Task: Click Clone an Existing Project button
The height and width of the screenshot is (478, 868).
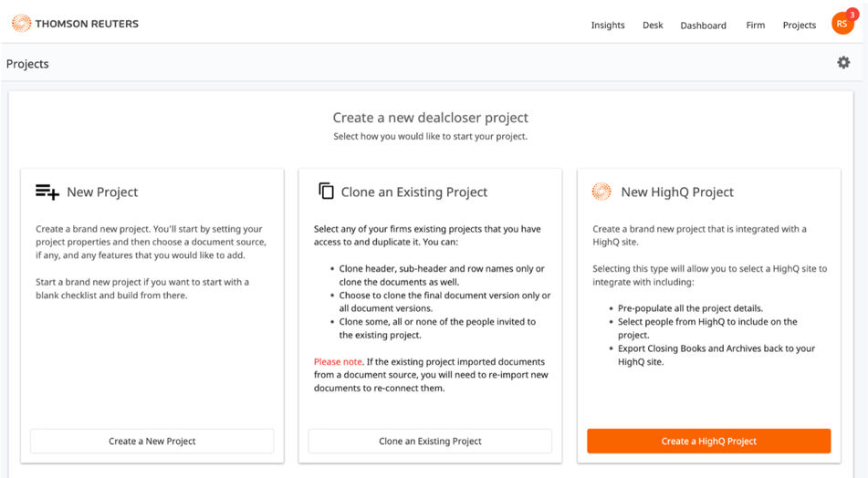Action: [430, 441]
